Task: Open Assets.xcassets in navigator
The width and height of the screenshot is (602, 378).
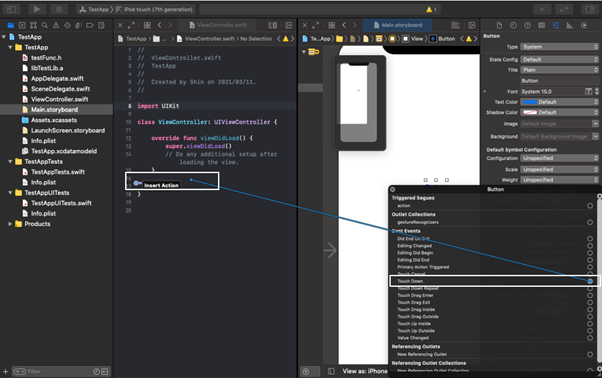Action: coord(54,120)
